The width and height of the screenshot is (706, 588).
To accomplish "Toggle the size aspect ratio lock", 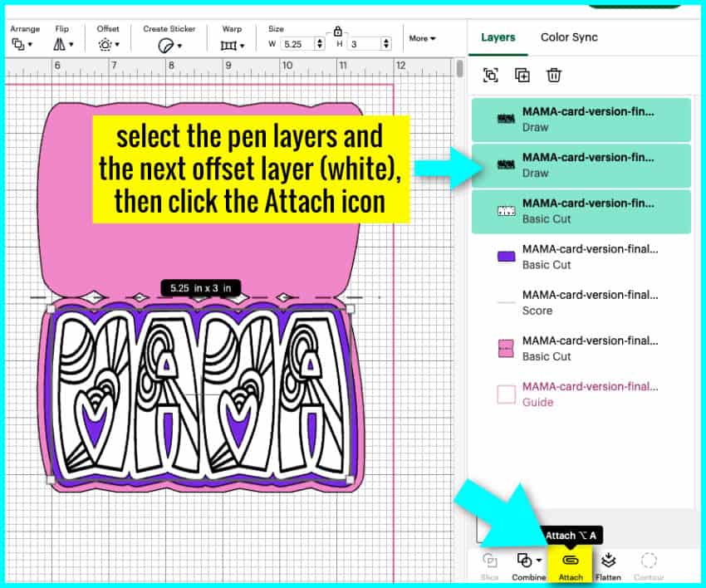I will tap(338, 31).
